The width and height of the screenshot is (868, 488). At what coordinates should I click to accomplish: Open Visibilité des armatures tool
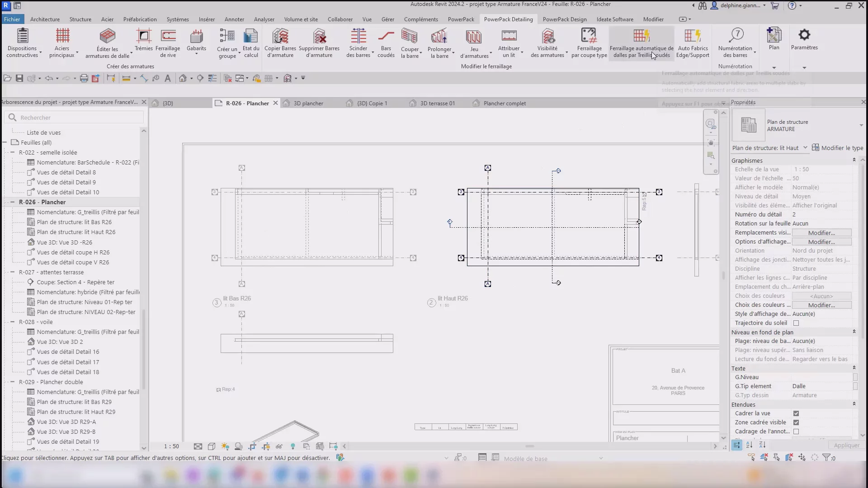point(547,43)
